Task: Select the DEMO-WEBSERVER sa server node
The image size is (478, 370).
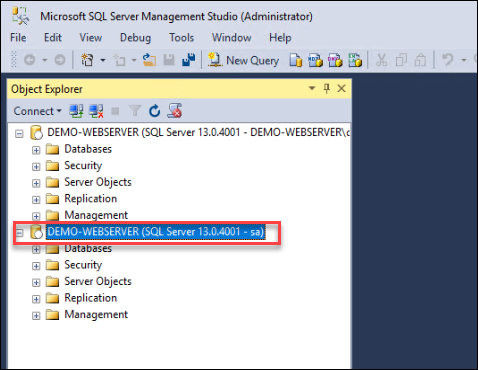Action: [156, 232]
